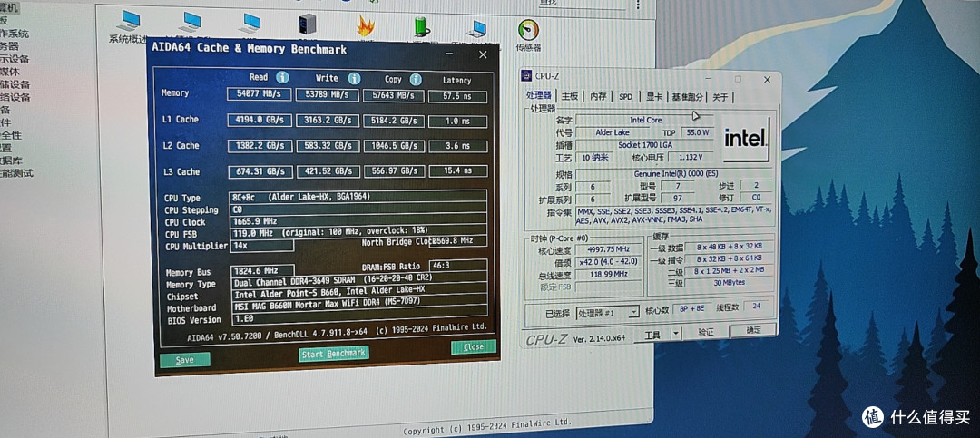Switch to the SPD tab in CPU-Z
The width and height of the screenshot is (980, 438).
(625, 97)
